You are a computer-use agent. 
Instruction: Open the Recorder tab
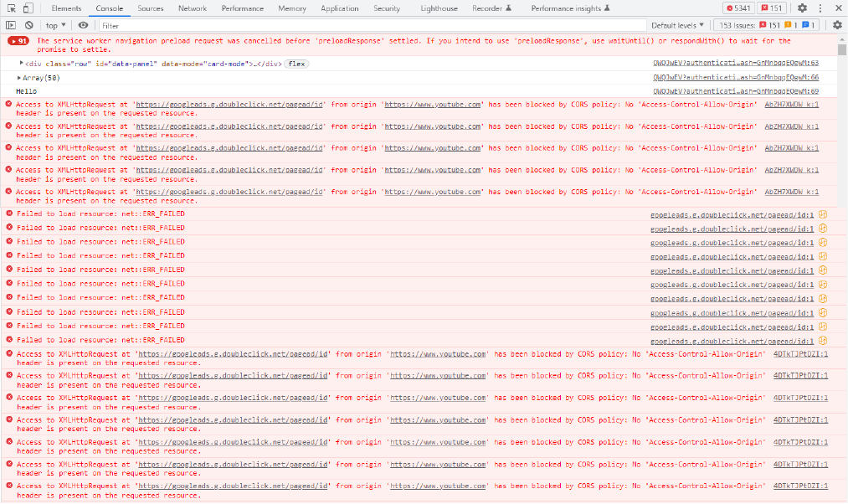pyautogui.click(x=491, y=8)
